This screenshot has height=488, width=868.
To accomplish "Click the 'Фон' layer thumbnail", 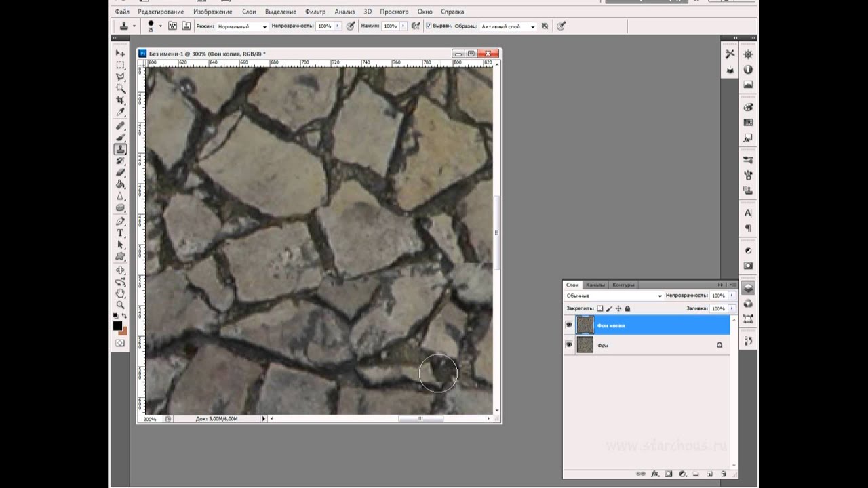I will (x=585, y=345).
